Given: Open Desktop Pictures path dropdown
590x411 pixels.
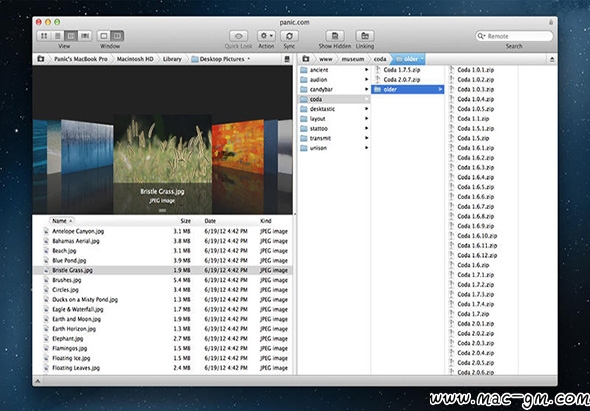Looking at the screenshot, I should 249,59.
